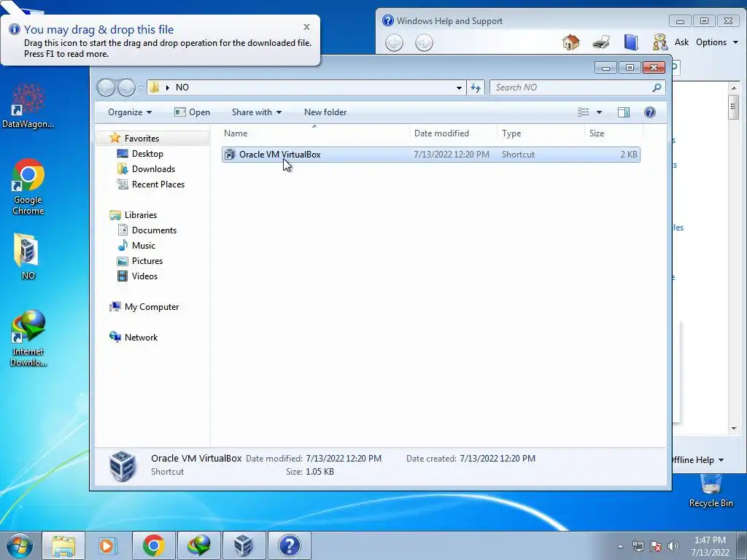
Task: Click the network tray icon
Action: [x=638, y=546]
